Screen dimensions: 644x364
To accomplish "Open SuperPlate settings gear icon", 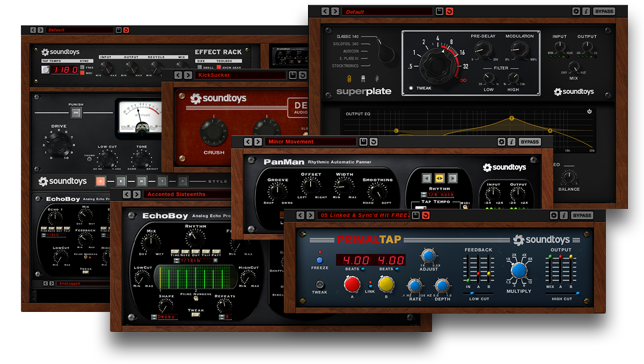I will pos(576,11).
